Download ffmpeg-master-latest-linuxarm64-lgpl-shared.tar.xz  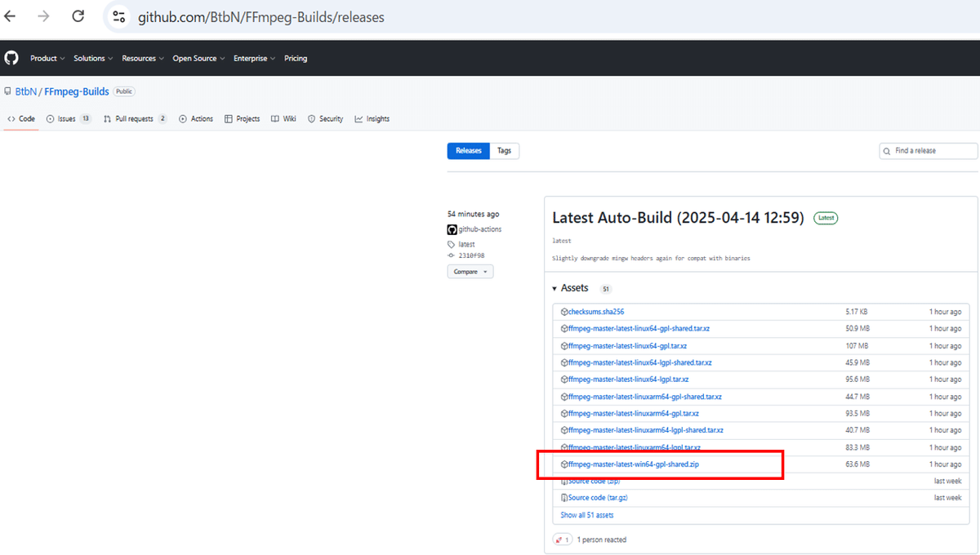pos(646,430)
